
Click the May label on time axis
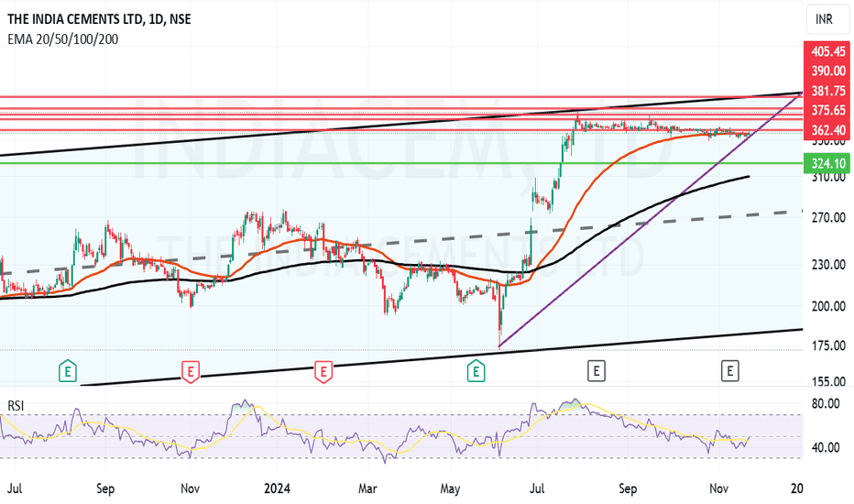click(450, 488)
